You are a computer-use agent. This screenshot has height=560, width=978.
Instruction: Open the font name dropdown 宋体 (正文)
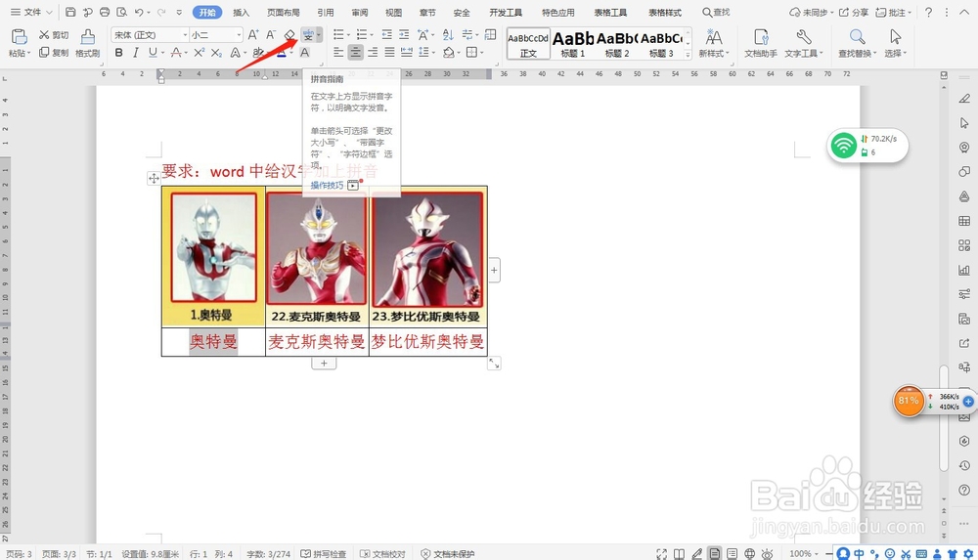pyautogui.click(x=150, y=35)
